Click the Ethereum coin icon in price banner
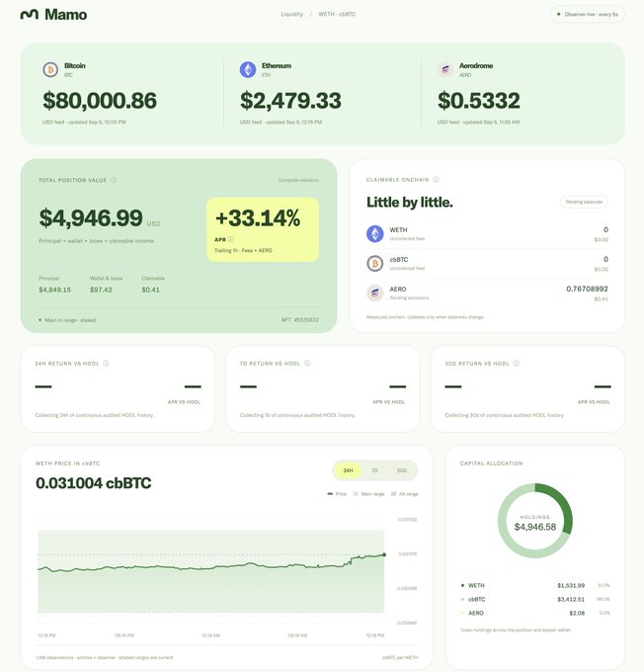 248,69
